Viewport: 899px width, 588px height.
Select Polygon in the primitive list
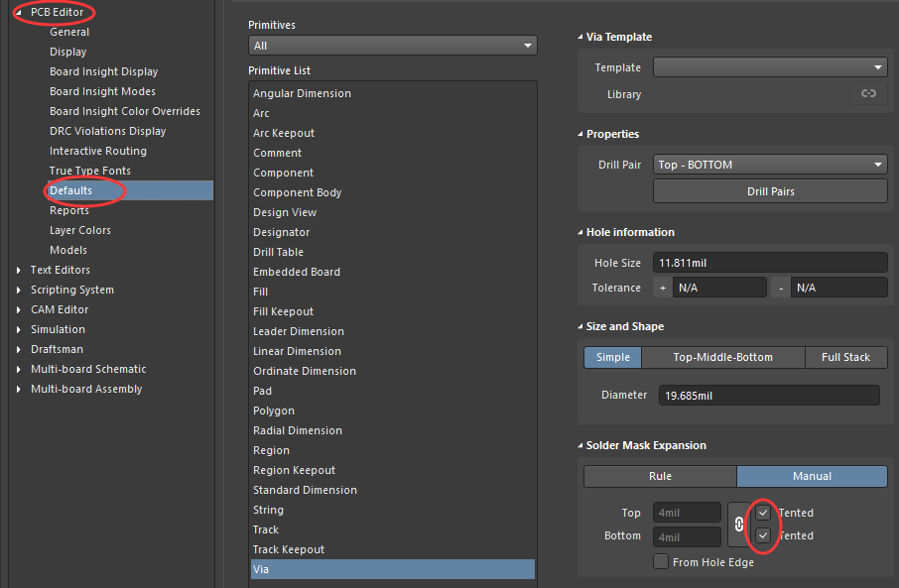pyautogui.click(x=393, y=411)
